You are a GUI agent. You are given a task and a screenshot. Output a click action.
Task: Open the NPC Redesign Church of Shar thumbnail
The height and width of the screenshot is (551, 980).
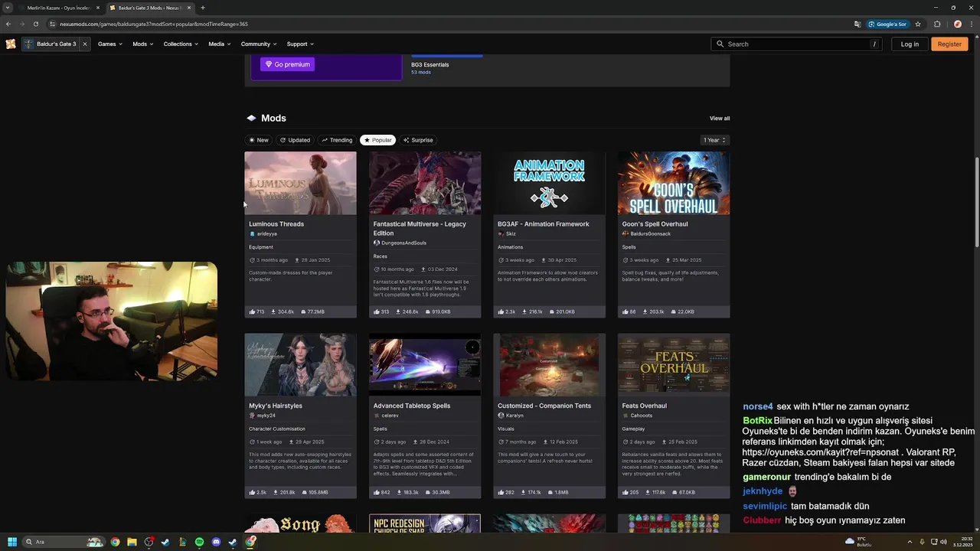pos(425,523)
